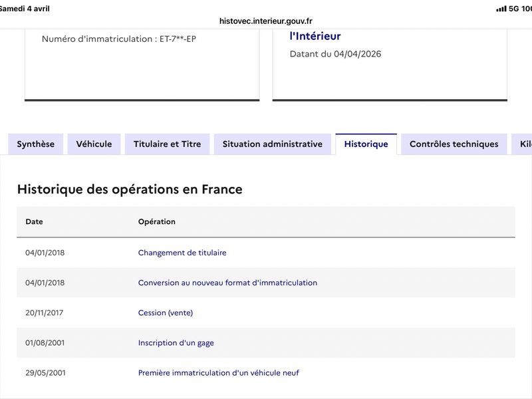The height and width of the screenshot is (399, 532).
Task: Click the Opération column header
Action: [x=157, y=221]
